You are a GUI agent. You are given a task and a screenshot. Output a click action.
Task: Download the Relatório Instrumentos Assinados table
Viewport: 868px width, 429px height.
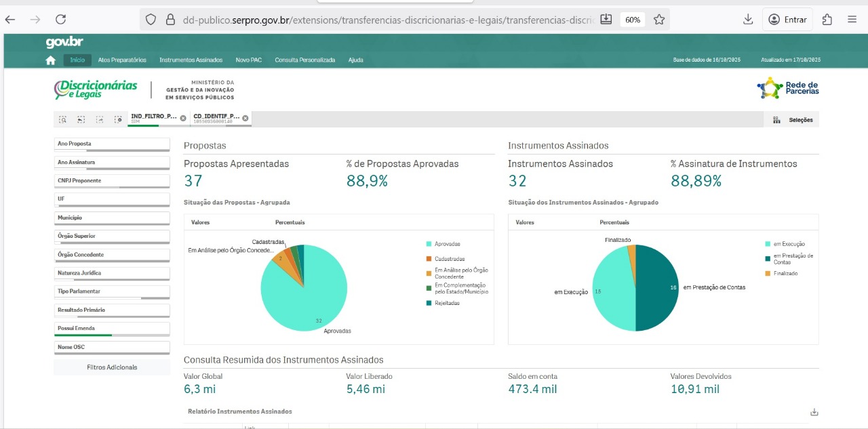click(x=814, y=412)
